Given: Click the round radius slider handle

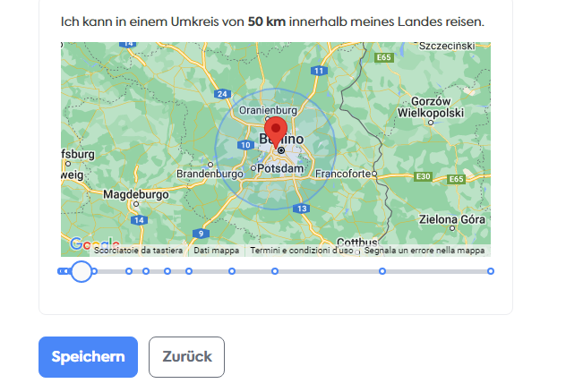Looking at the screenshot, I should tap(81, 271).
